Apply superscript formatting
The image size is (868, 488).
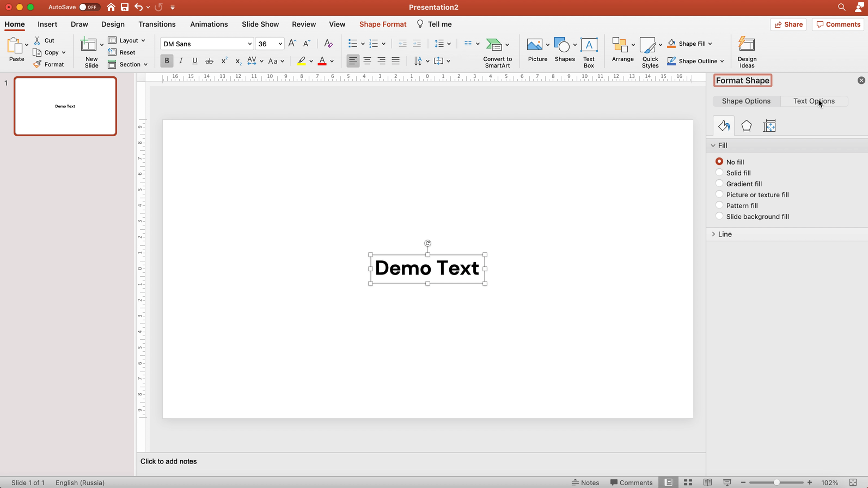coord(224,61)
